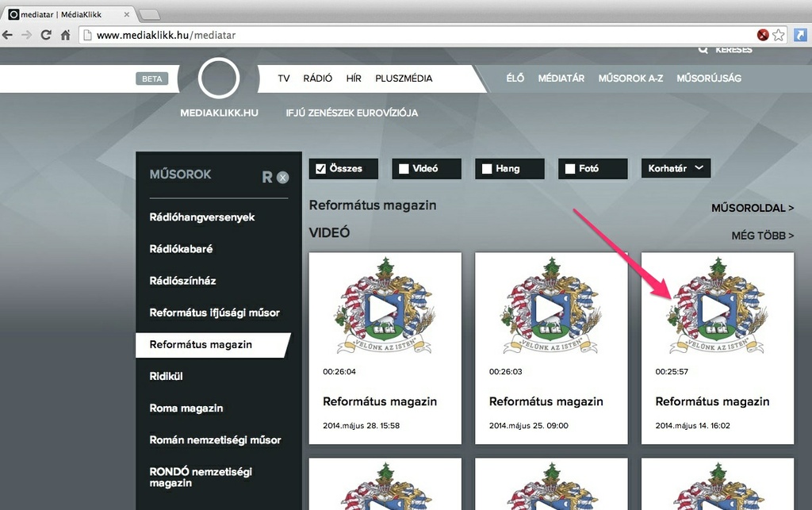812x510 pixels.
Task: Enable the Hang checkbox filter
Action: click(x=487, y=169)
